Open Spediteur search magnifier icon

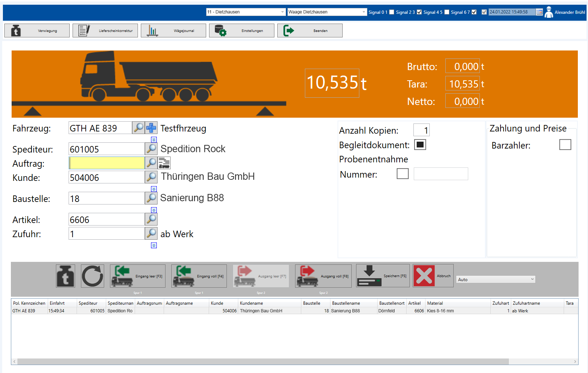[151, 149]
